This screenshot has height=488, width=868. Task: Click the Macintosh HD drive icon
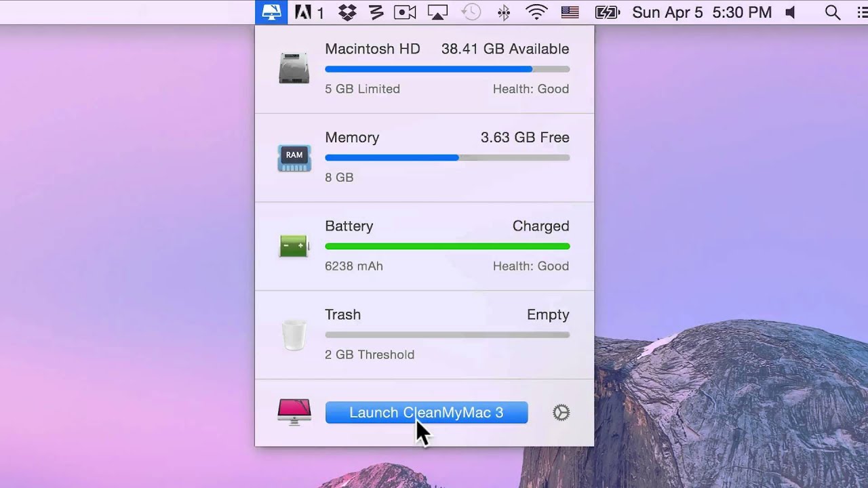point(294,68)
